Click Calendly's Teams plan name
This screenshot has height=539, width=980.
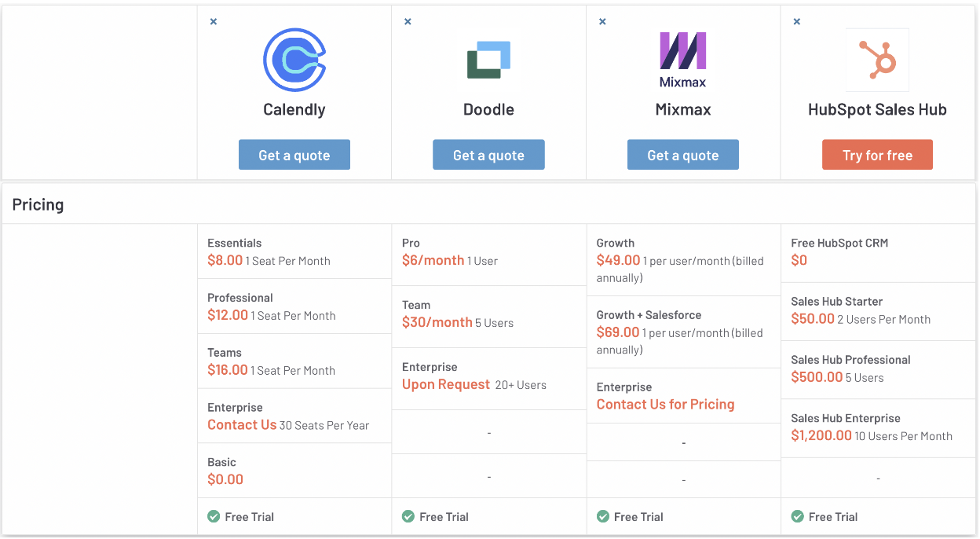tap(225, 353)
